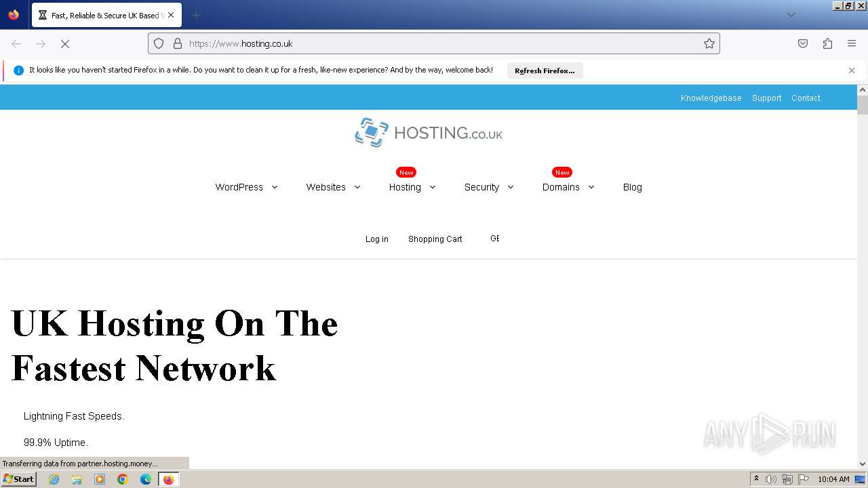Click the 'UK Hosting On The Fastest Network' heading
This screenshot has width=868, height=488.
coord(174,346)
